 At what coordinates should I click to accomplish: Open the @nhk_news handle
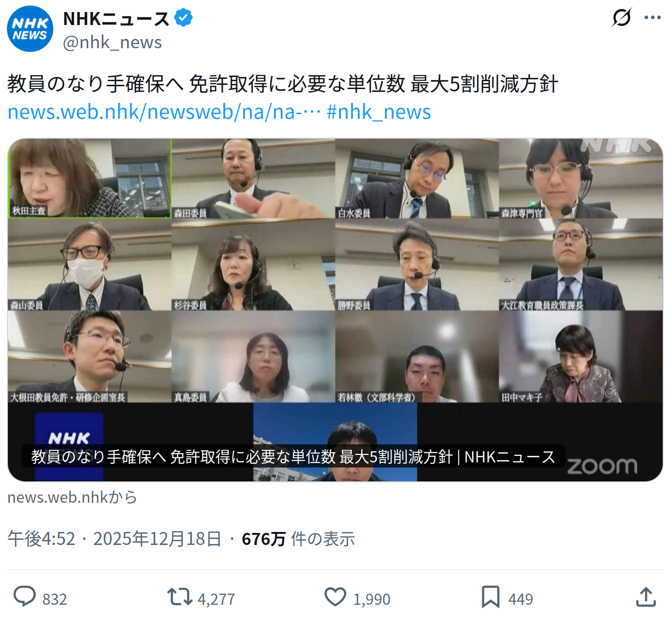112,42
